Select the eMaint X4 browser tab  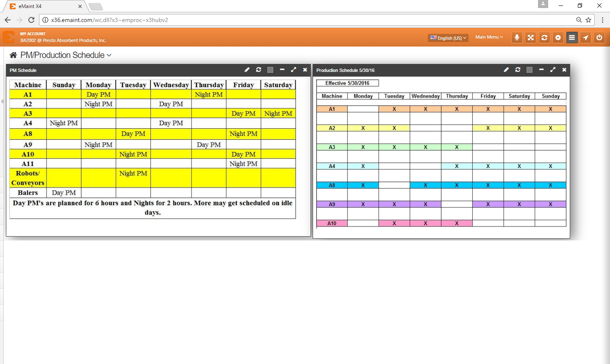pyautogui.click(x=44, y=6)
